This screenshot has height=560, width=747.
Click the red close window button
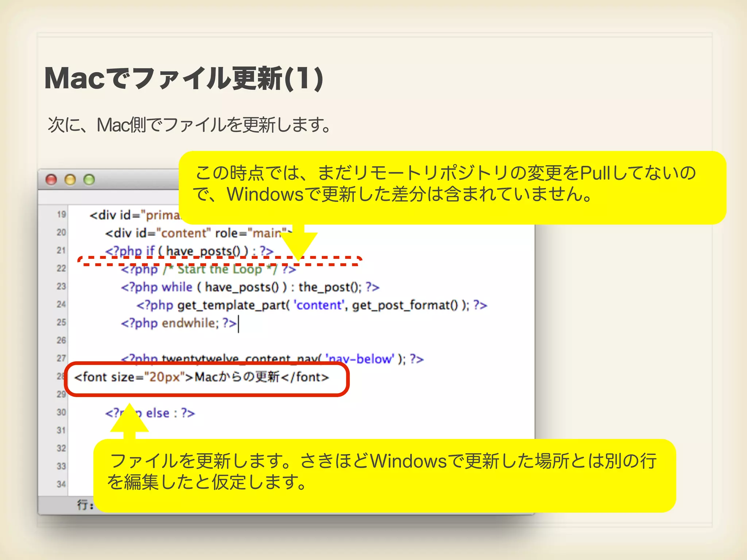click(x=51, y=180)
